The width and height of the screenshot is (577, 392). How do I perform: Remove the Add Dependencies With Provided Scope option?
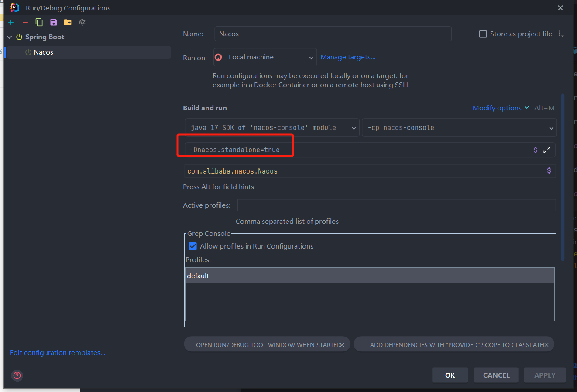tap(546, 345)
